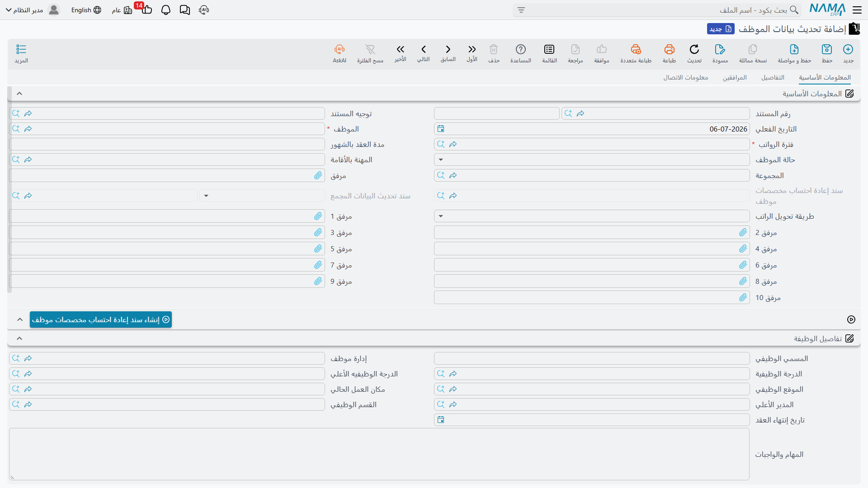Click the المهام والواجبات text area
The width and height of the screenshot is (868, 488).
click(379, 454)
